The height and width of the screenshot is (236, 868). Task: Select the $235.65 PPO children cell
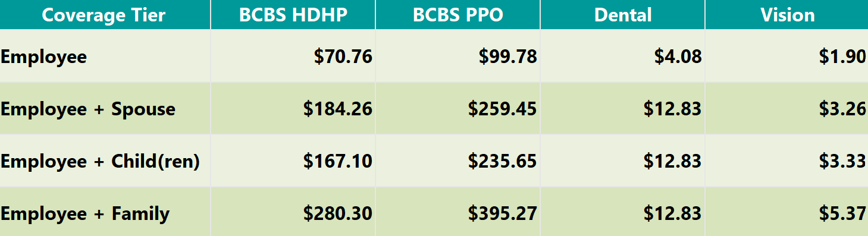pyautogui.click(x=458, y=161)
